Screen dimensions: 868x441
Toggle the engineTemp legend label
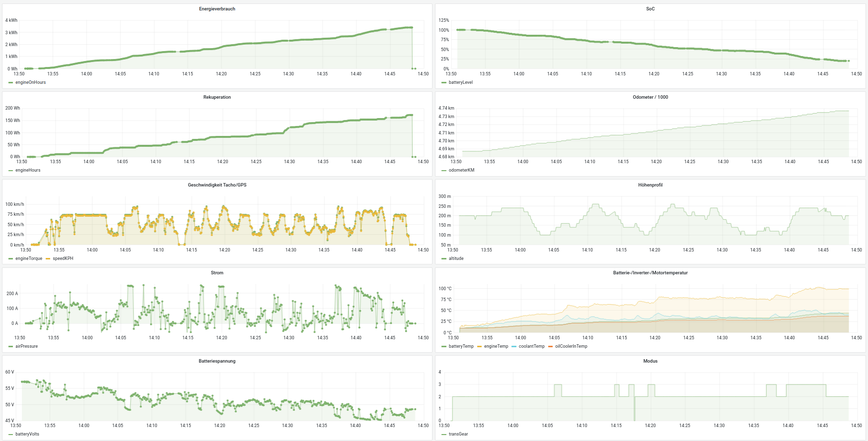click(x=496, y=346)
